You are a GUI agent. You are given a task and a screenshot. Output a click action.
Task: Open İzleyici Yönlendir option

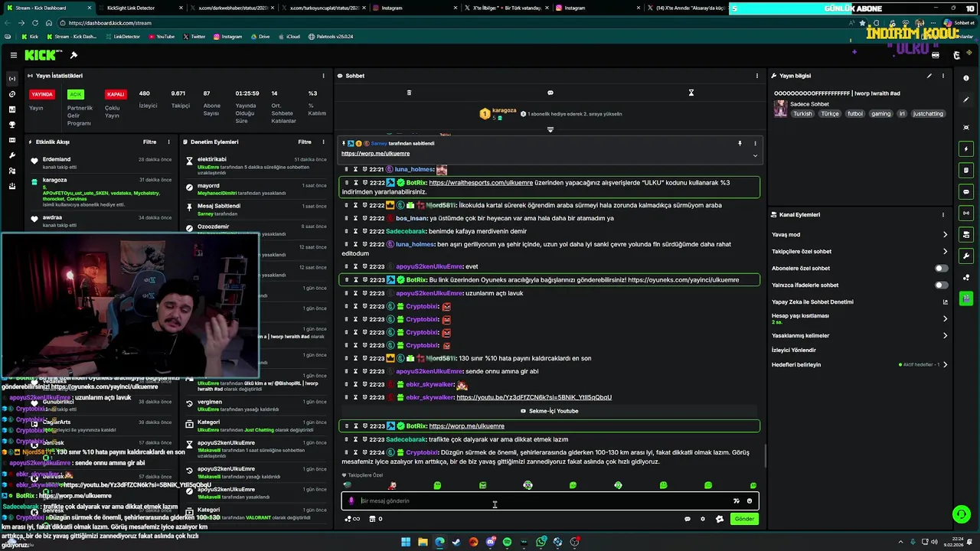(794, 350)
